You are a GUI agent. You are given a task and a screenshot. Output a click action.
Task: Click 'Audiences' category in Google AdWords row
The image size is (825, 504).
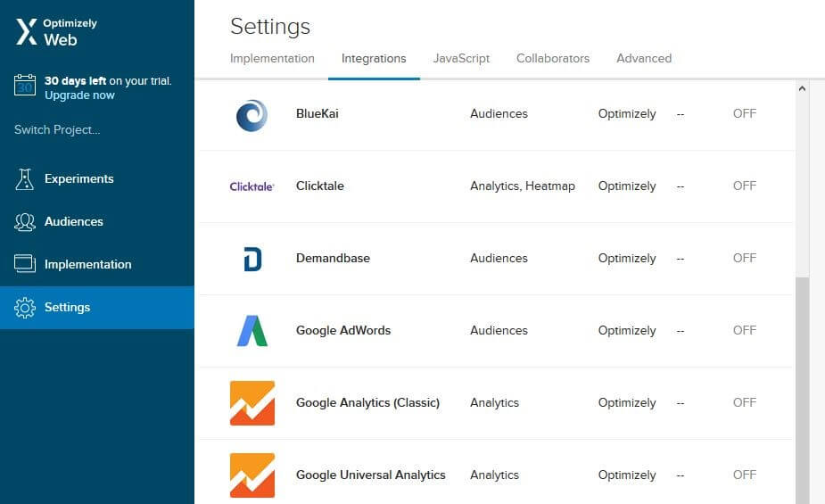(499, 330)
